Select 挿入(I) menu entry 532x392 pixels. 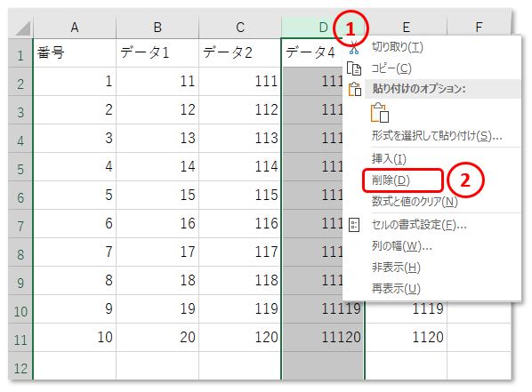pyautogui.click(x=389, y=158)
